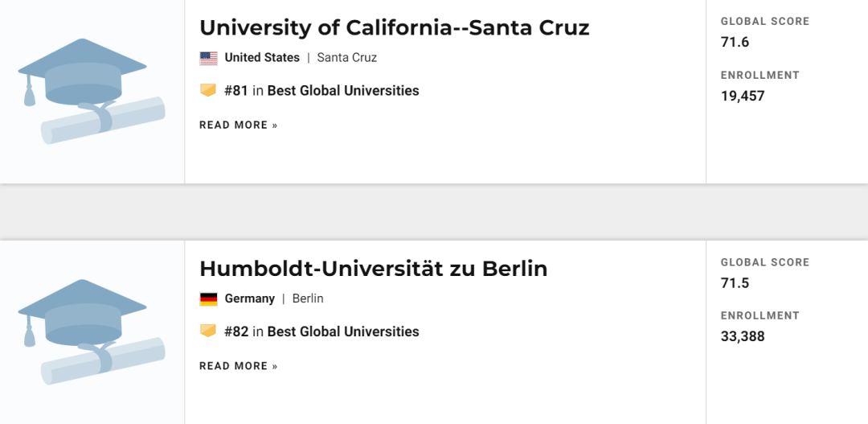Click the Santa Cruz city name
The width and height of the screenshot is (868, 424).
(347, 58)
